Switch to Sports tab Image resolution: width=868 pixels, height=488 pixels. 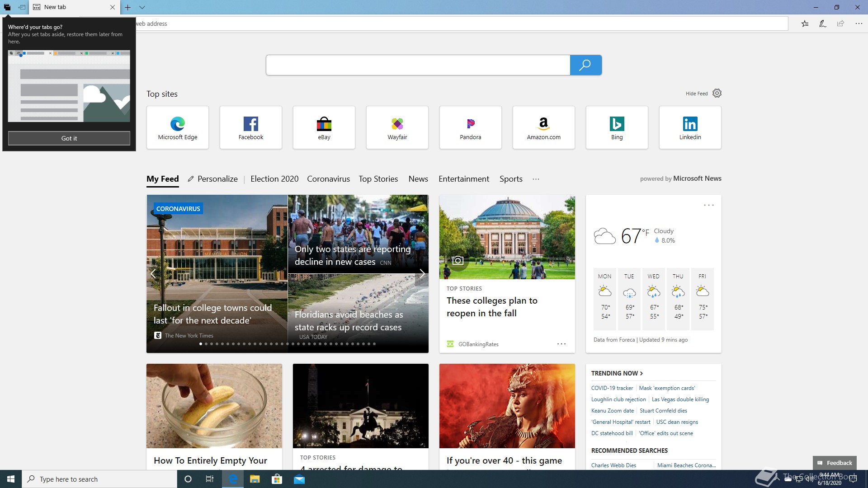pyautogui.click(x=511, y=179)
